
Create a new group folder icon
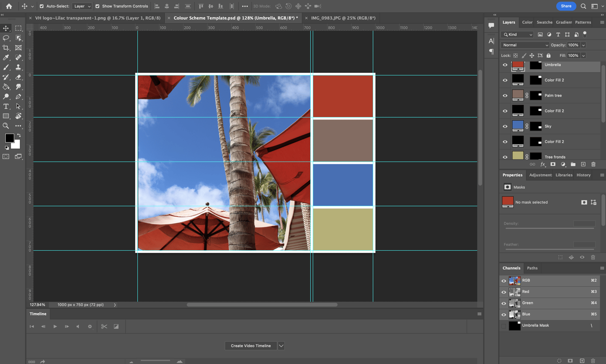[573, 164]
